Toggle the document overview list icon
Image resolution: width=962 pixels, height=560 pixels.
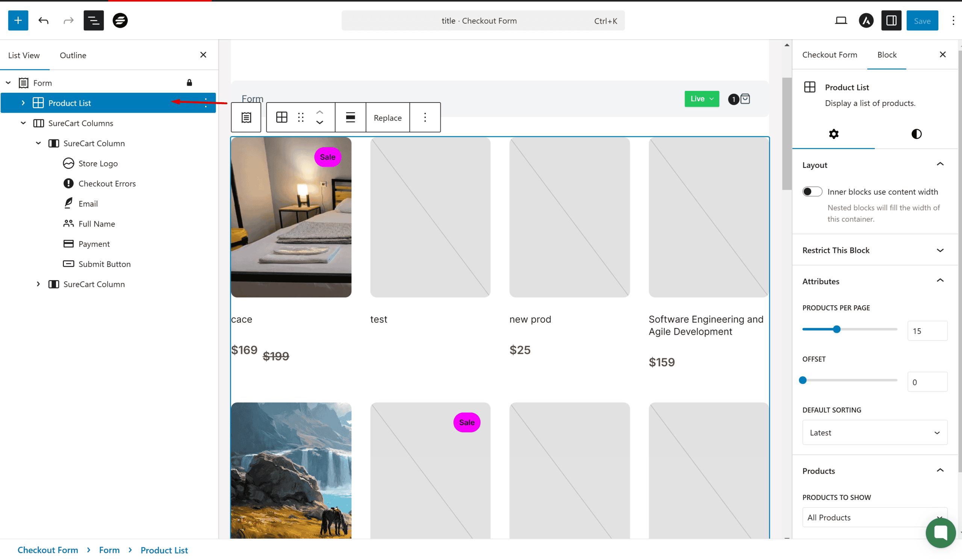tap(94, 21)
